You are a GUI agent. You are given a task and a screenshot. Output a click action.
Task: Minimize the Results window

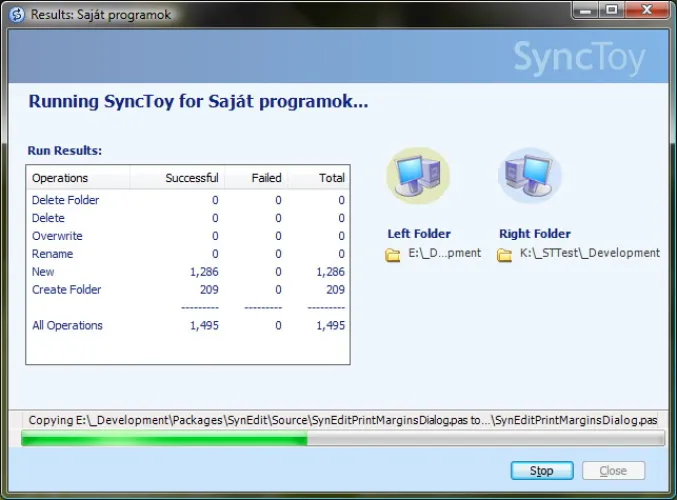[x=585, y=10]
